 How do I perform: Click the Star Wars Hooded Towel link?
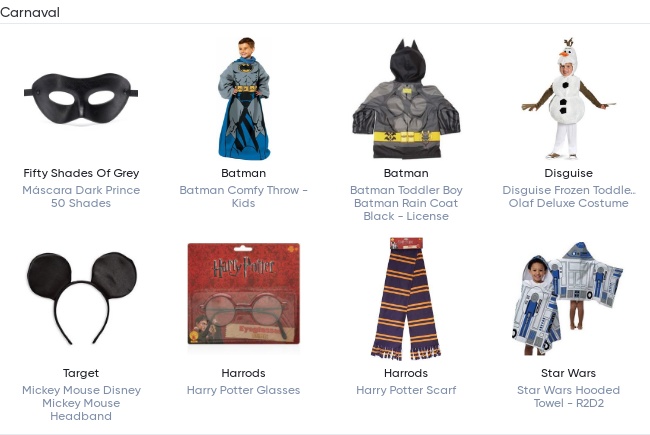tap(568, 397)
